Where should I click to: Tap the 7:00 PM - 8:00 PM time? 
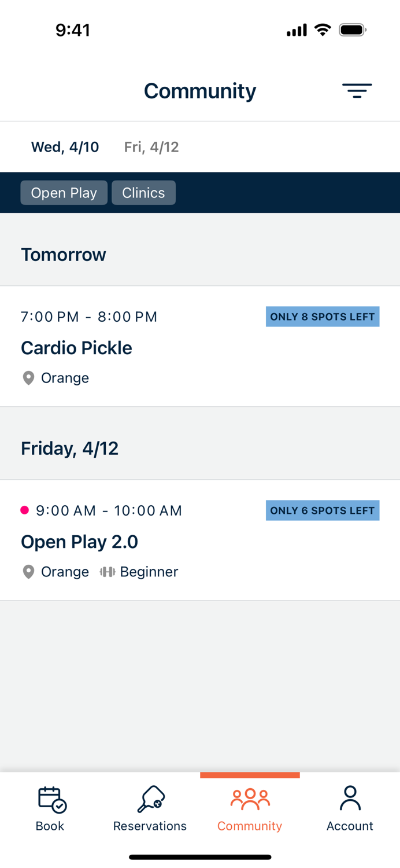(x=89, y=317)
